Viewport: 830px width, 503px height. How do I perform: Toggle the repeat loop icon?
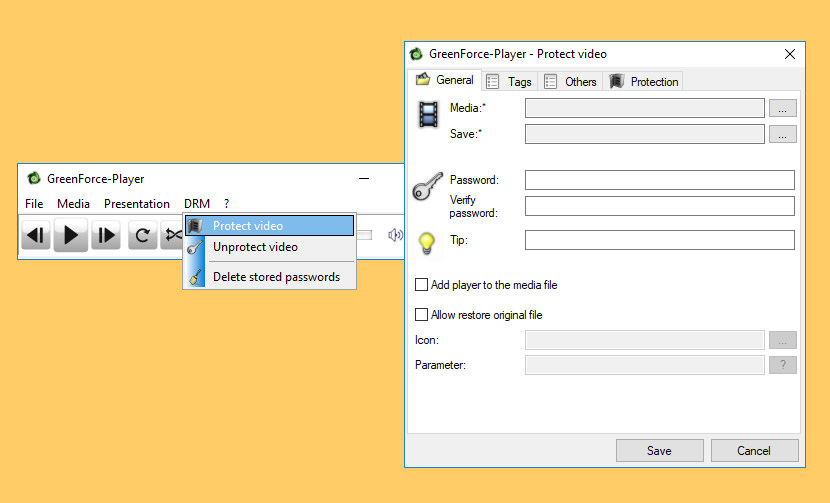pyautogui.click(x=142, y=235)
